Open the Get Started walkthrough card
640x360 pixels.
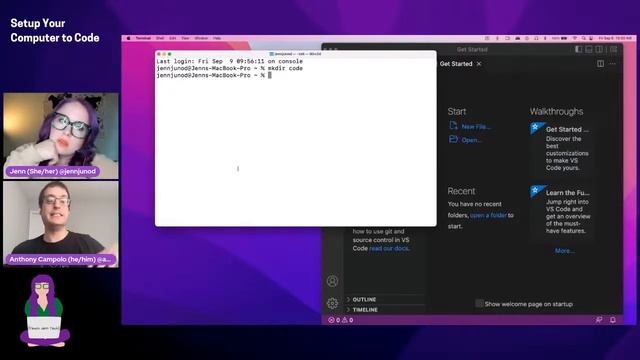(x=561, y=149)
